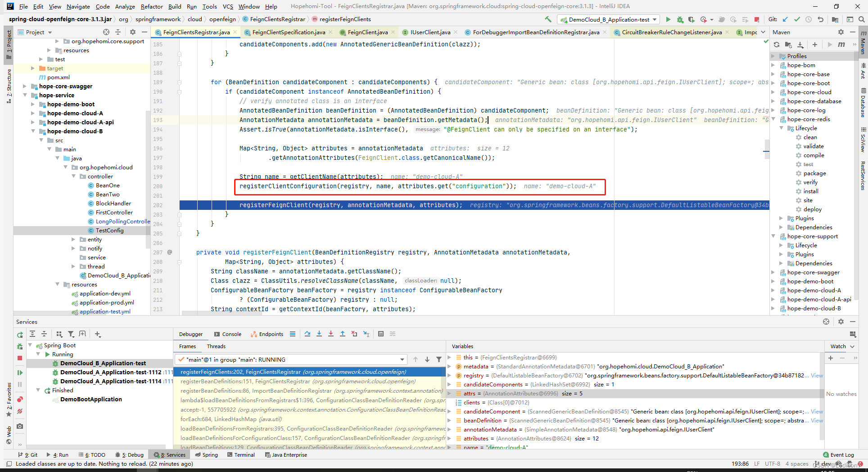Add new watch with plus in Watch pane

click(831, 358)
